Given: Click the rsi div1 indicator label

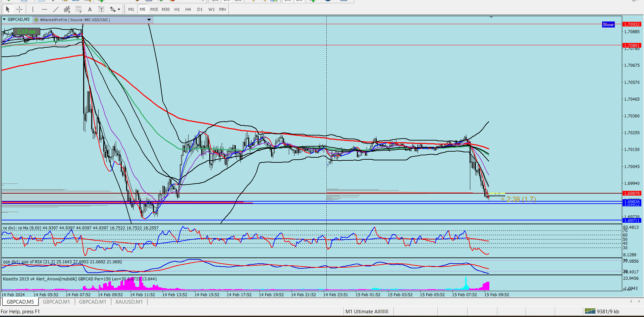Looking at the screenshot, I should [x=80, y=228].
